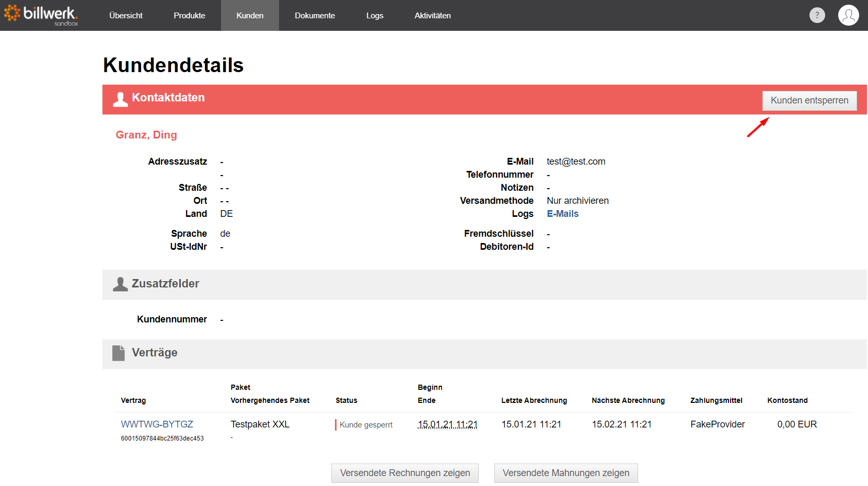The width and height of the screenshot is (868, 486).
Task: Open the Logs menu item
Action: pyautogui.click(x=375, y=16)
